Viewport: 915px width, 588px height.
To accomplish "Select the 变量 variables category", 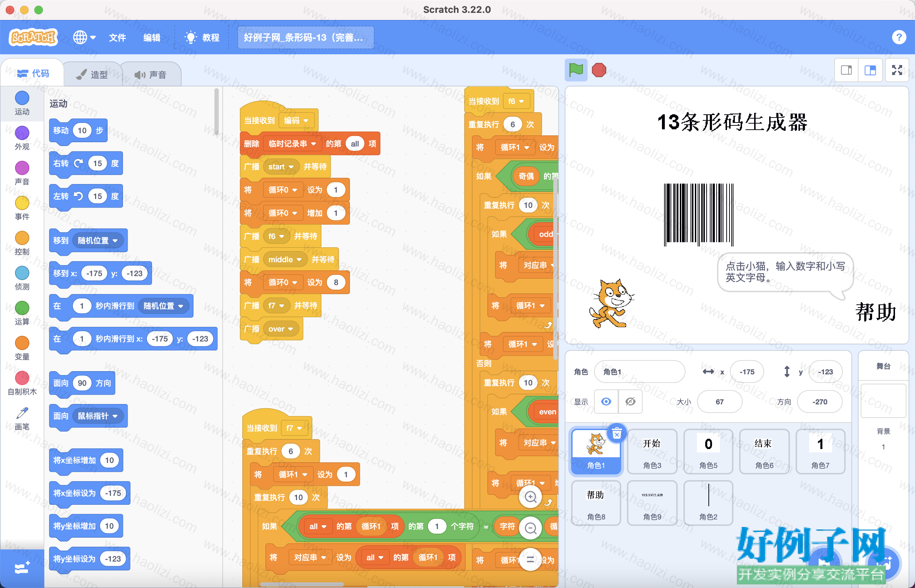I will click(x=22, y=349).
